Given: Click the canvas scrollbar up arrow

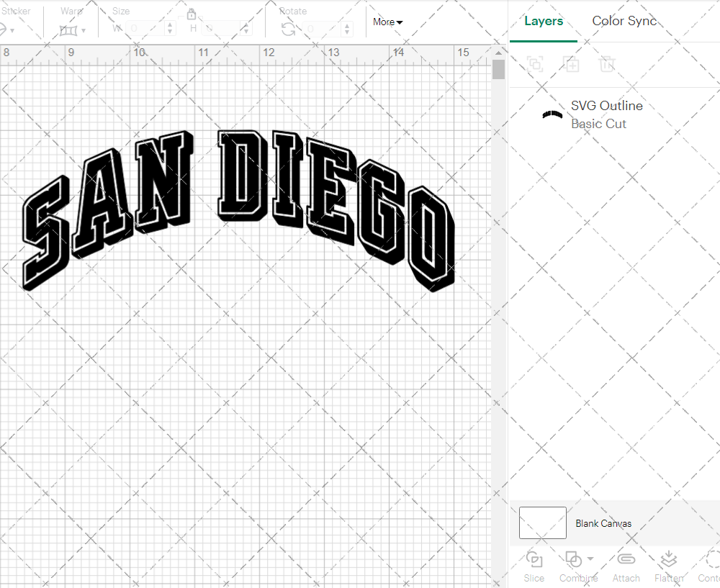Looking at the screenshot, I should coord(498,53).
